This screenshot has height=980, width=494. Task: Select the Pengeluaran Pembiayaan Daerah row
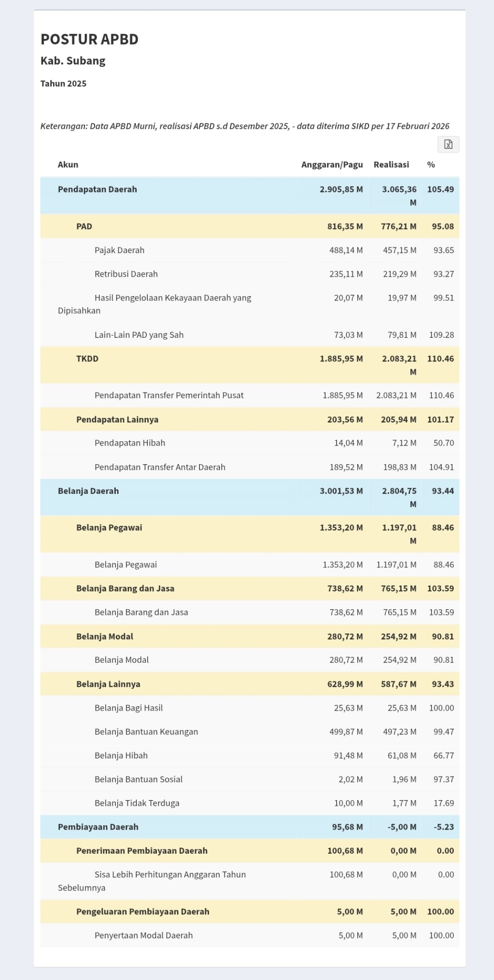143,912
